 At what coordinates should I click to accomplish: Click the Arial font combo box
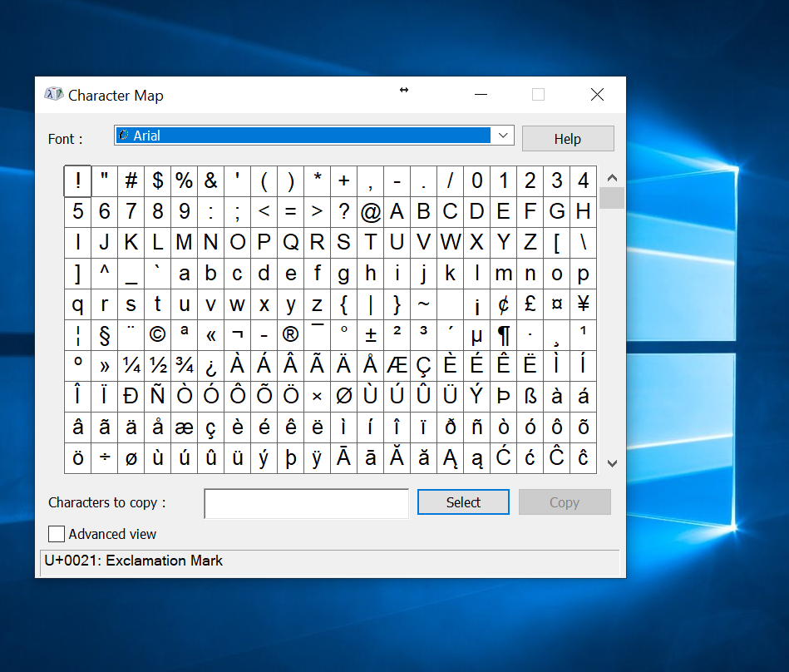(314, 136)
